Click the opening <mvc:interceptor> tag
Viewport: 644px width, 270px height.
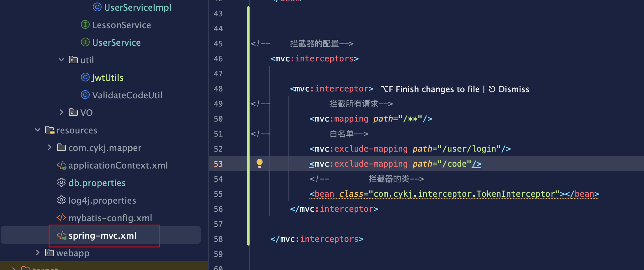[332, 89]
